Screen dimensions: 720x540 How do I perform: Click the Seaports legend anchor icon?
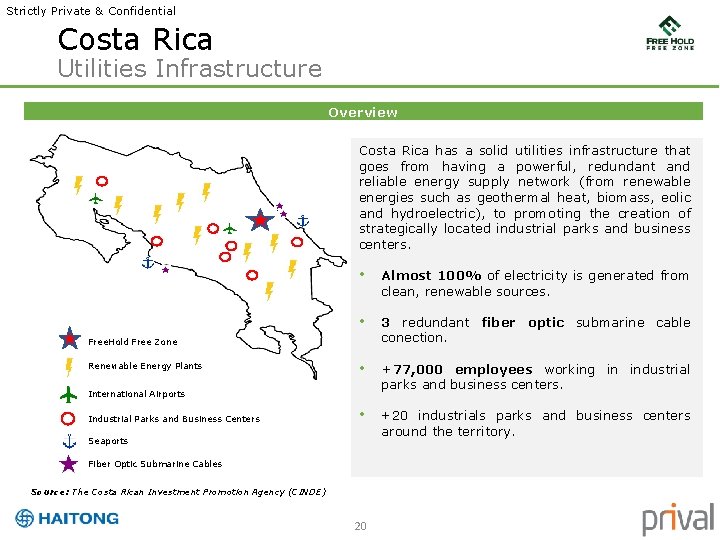coord(69,441)
